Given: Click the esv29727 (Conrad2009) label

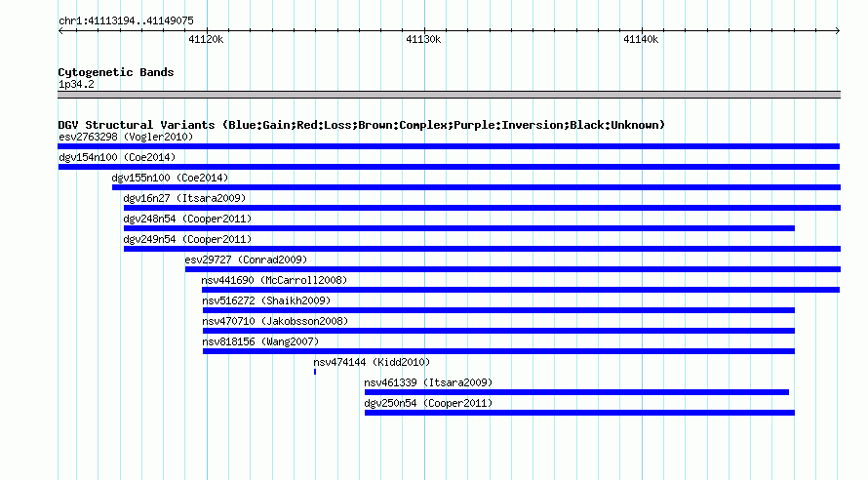Looking at the screenshot, I should coord(246,260).
